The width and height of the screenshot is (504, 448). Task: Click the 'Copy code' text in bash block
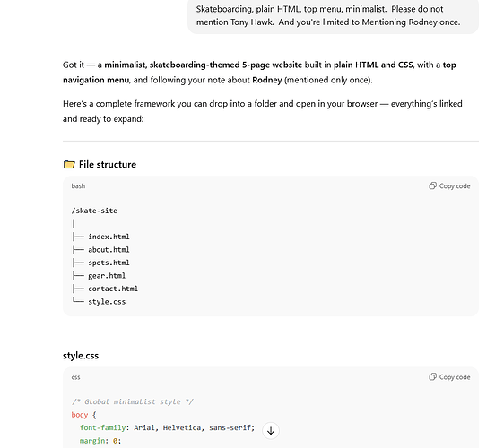(x=455, y=186)
